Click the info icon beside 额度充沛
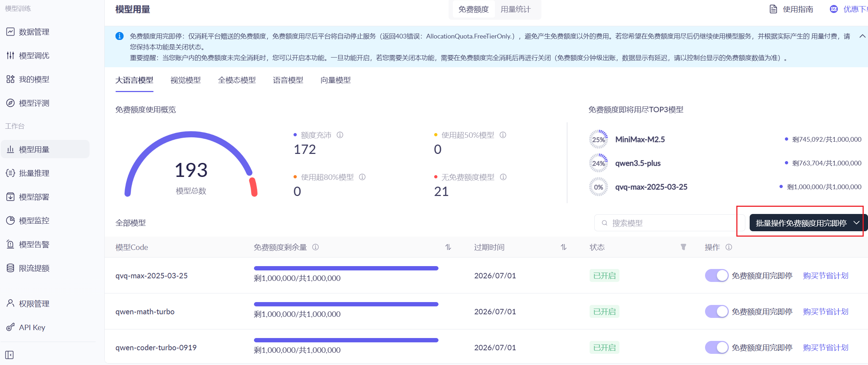This screenshot has height=365, width=868. pos(340,135)
